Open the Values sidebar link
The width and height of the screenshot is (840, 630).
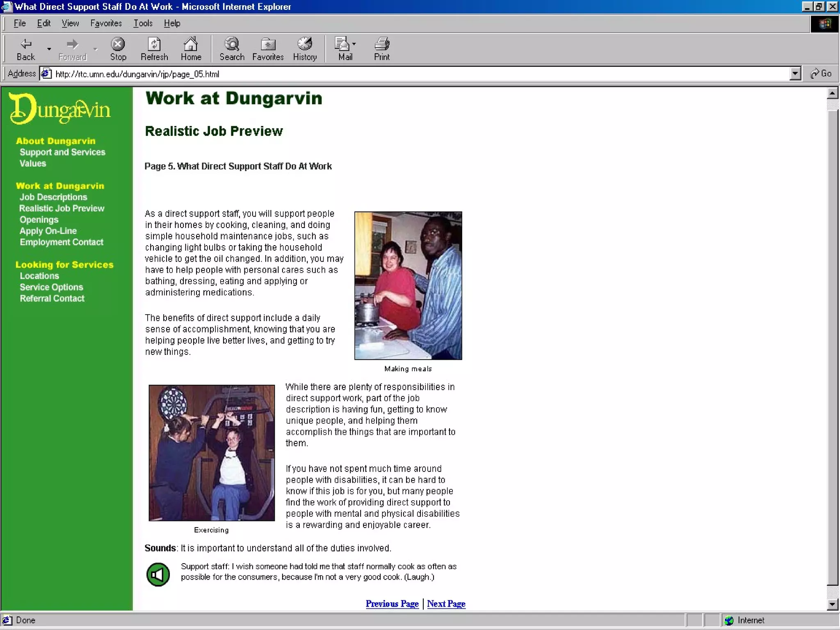pos(33,163)
